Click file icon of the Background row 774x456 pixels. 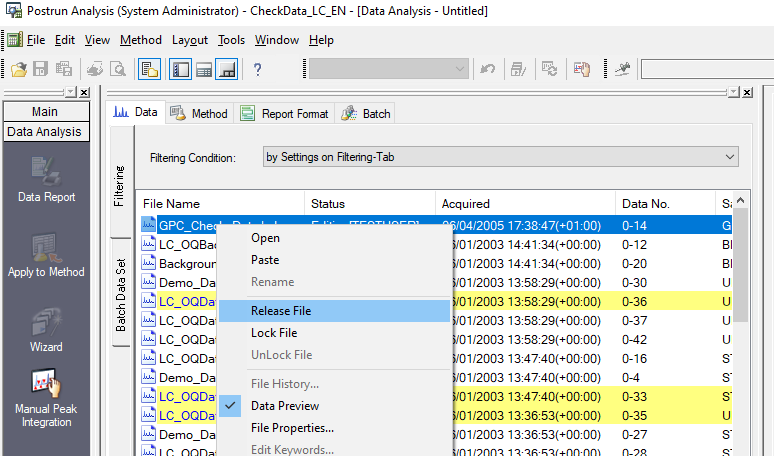[148, 263]
